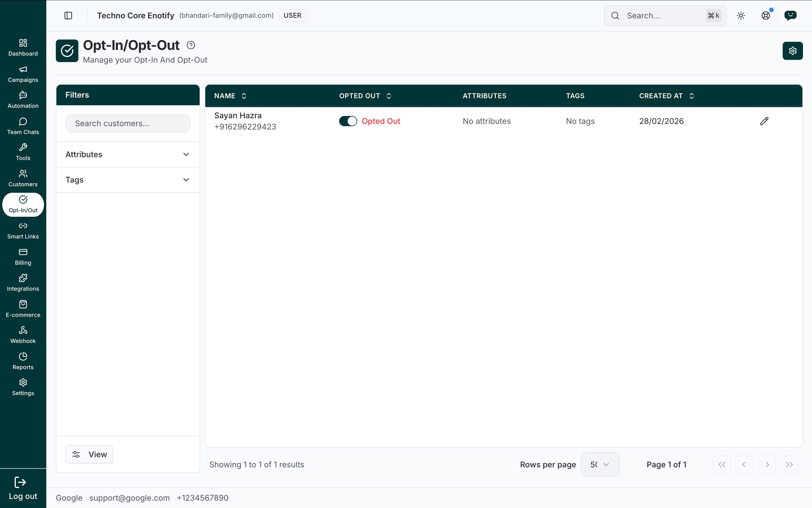Open Reports from the sidebar

(x=23, y=362)
